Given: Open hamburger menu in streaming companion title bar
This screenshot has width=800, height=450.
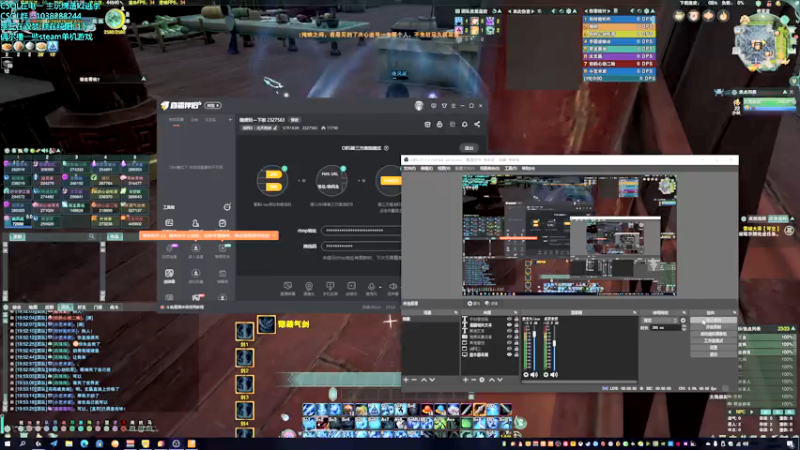Looking at the screenshot, I should tap(454, 106).
